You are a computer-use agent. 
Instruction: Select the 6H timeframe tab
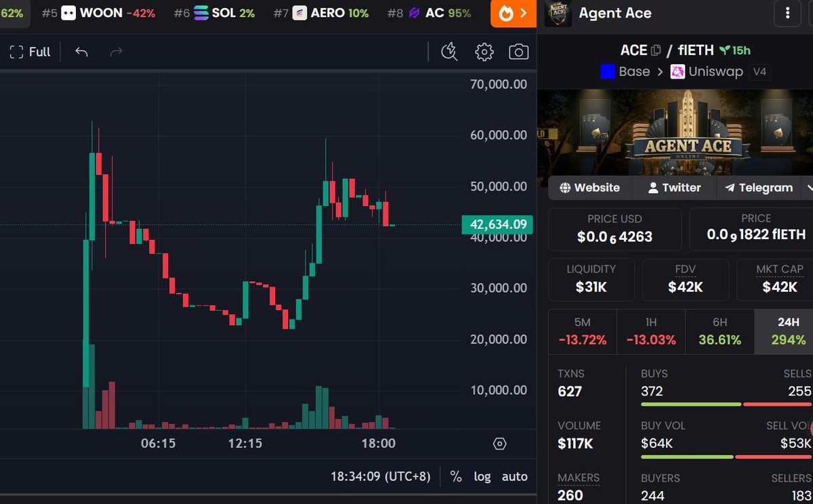720,332
